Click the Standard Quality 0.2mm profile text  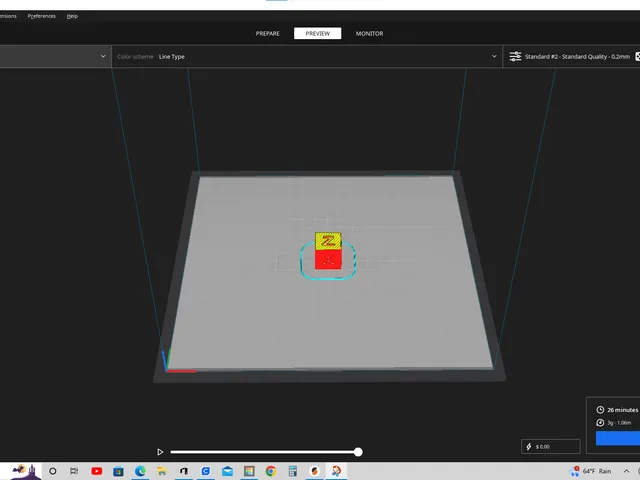click(x=577, y=56)
